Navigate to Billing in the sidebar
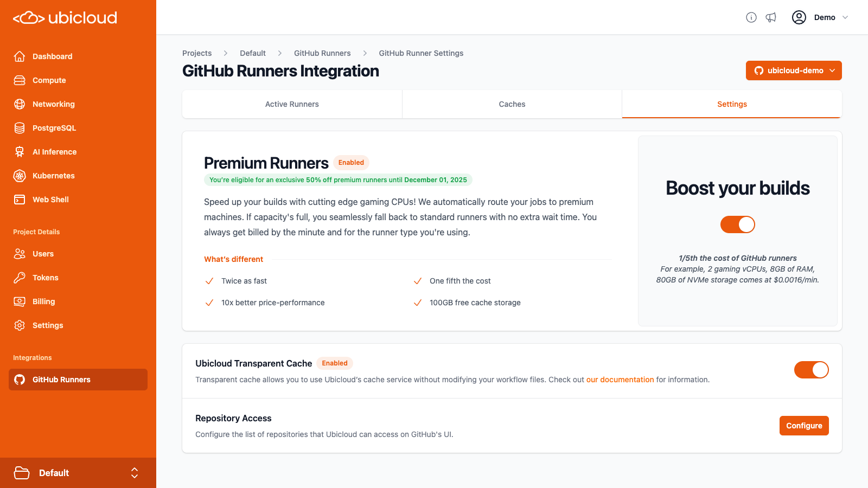Image resolution: width=868 pixels, height=488 pixels. pos(43,301)
